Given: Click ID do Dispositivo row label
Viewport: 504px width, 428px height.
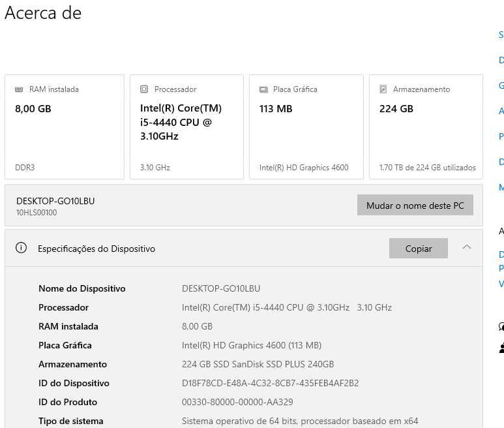Looking at the screenshot, I should click(x=74, y=383).
